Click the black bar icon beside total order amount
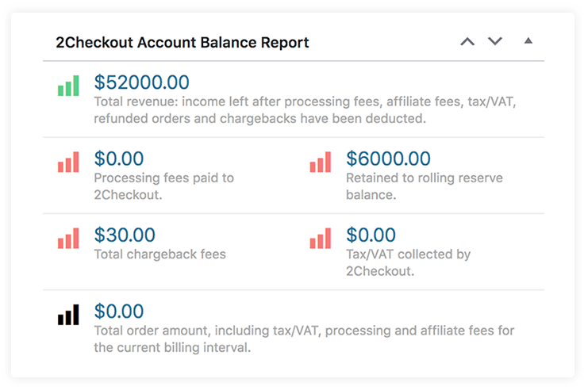The height and width of the screenshot is (390, 588). pyautogui.click(x=68, y=315)
